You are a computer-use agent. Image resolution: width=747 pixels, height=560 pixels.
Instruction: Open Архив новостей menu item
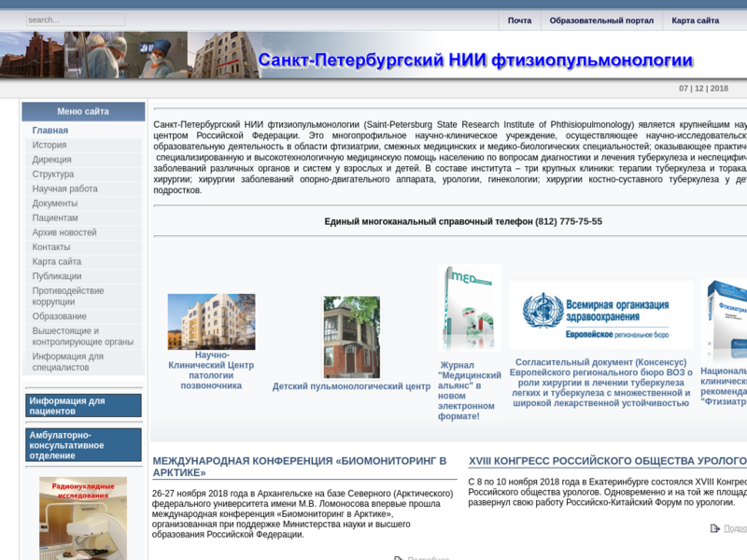click(x=83, y=232)
